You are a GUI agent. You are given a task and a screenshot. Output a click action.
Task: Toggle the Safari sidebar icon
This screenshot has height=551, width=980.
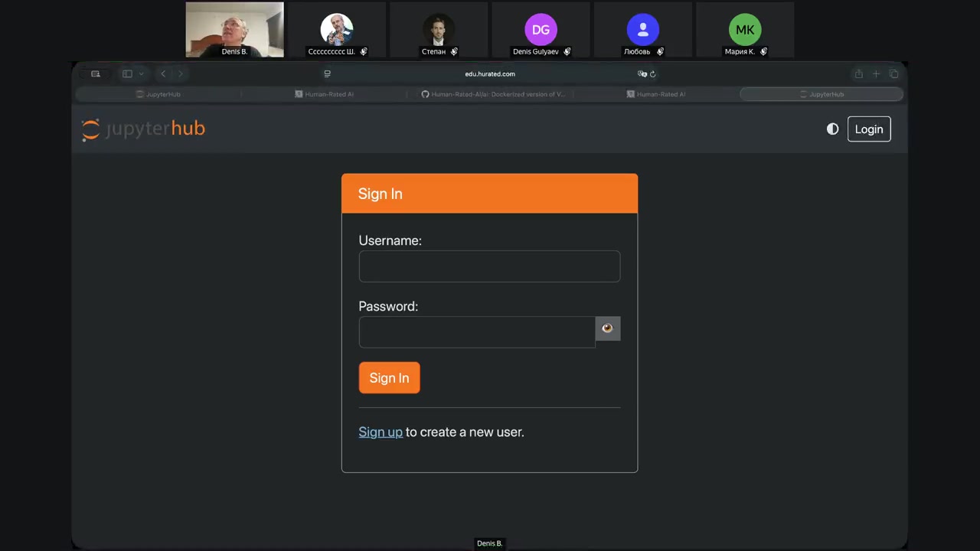tap(127, 74)
